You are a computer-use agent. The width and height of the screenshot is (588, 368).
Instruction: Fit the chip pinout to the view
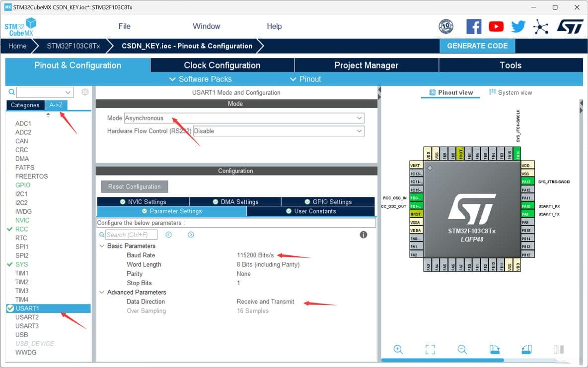430,349
